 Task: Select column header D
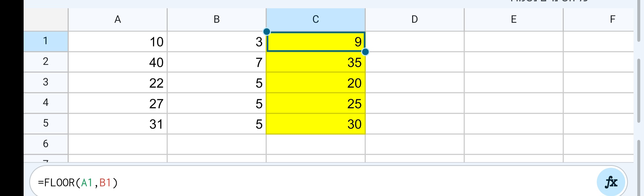tap(414, 19)
